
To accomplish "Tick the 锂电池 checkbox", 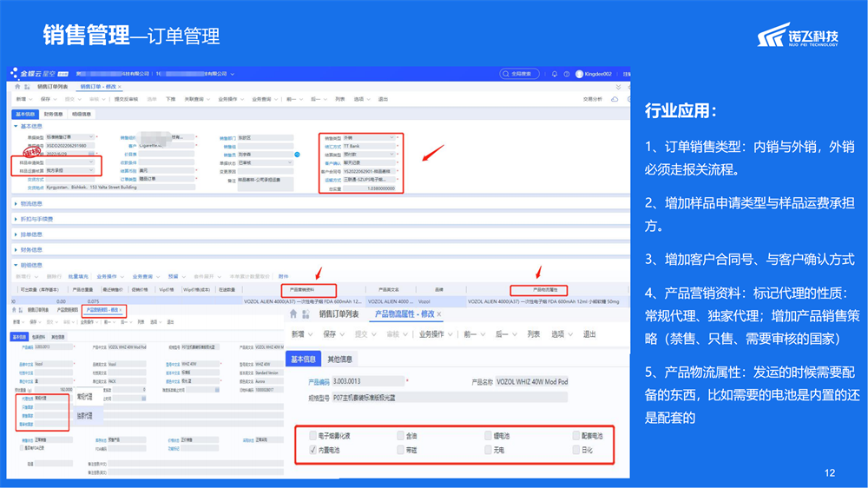I will [x=488, y=435].
